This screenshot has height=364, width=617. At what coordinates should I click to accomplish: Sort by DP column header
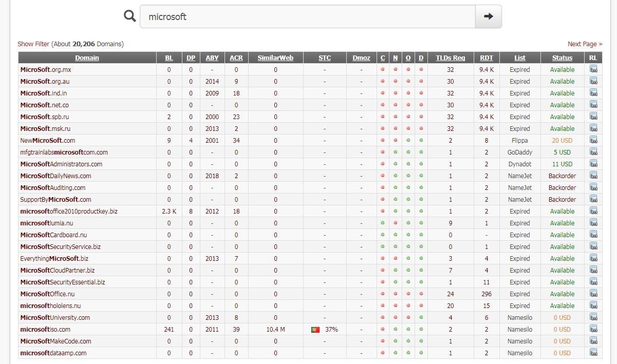tap(191, 58)
